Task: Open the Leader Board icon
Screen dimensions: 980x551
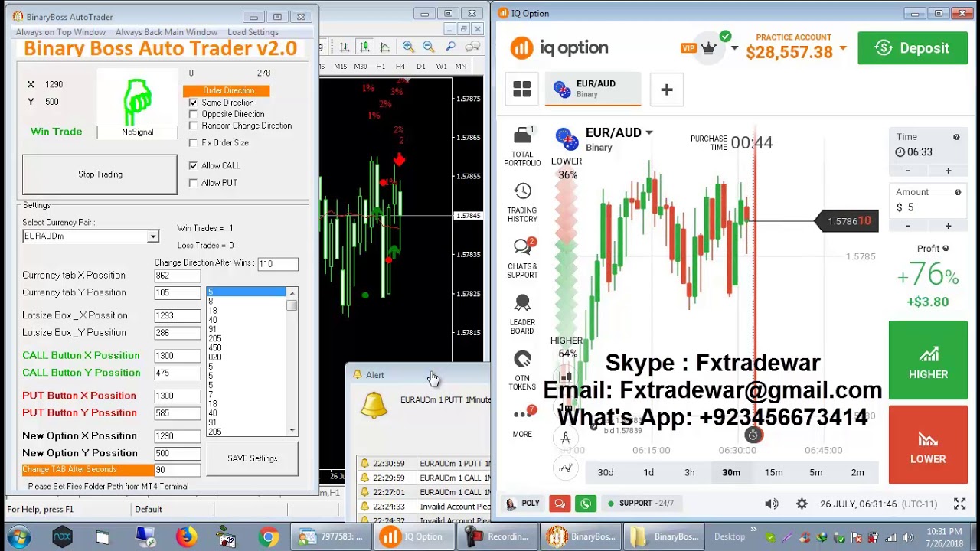Action: pyautogui.click(x=522, y=315)
